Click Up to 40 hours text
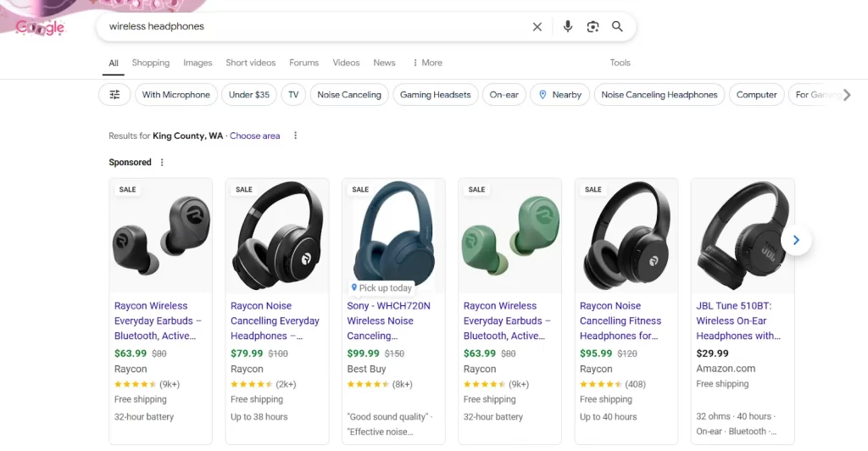The width and height of the screenshot is (868, 451). (609, 417)
